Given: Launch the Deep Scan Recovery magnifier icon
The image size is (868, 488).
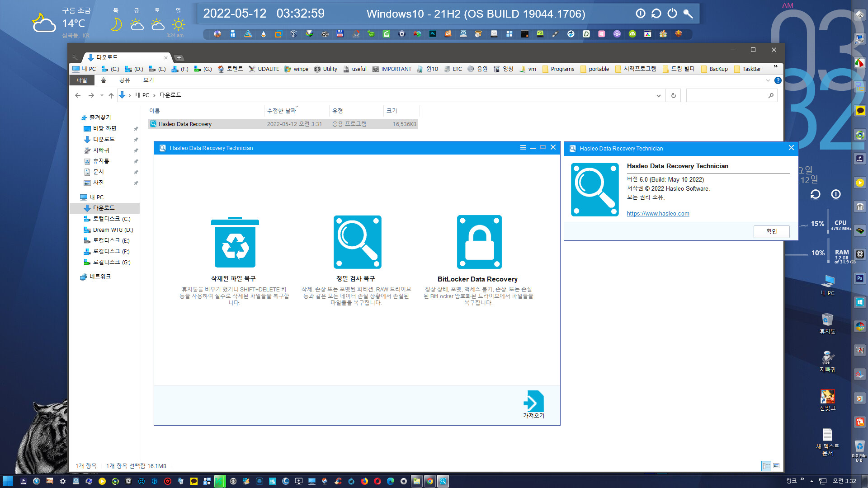Looking at the screenshot, I should (x=357, y=242).
